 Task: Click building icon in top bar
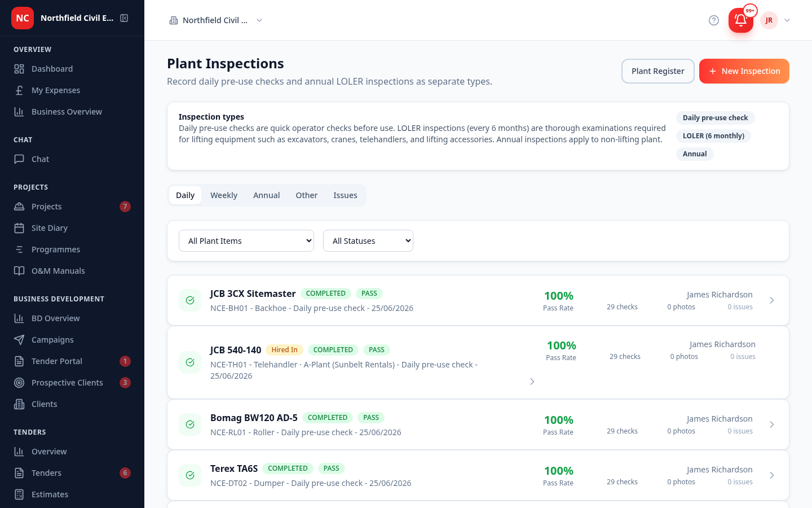174,20
